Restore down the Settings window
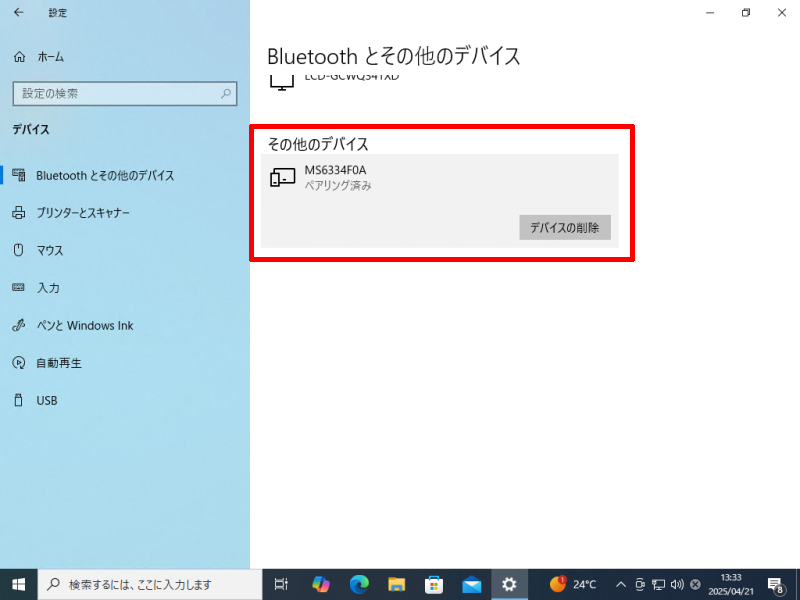This screenshot has width=800, height=600. tap(746, 13)
